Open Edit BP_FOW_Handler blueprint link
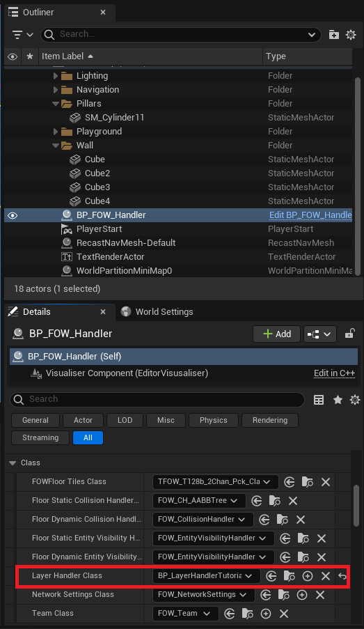364x629 pixels. (x=310, y=215)
